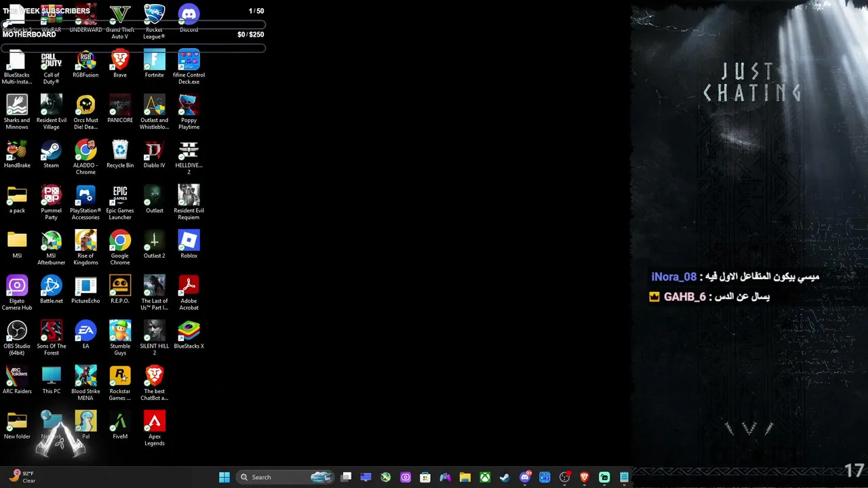Screen dimensions: 868x488
Task: Click the Sharks and Minnows desktop icon
Action: [17, 112]
